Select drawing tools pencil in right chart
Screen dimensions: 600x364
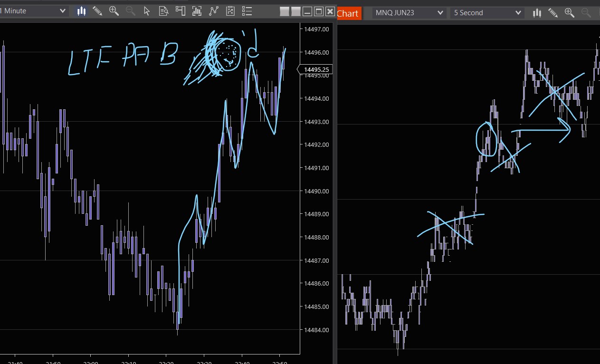(x=553, y=13)
